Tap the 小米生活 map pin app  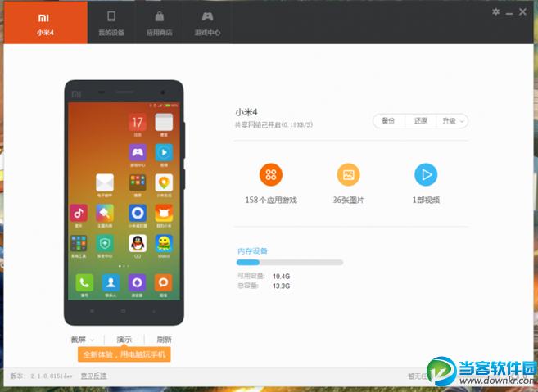164,182
